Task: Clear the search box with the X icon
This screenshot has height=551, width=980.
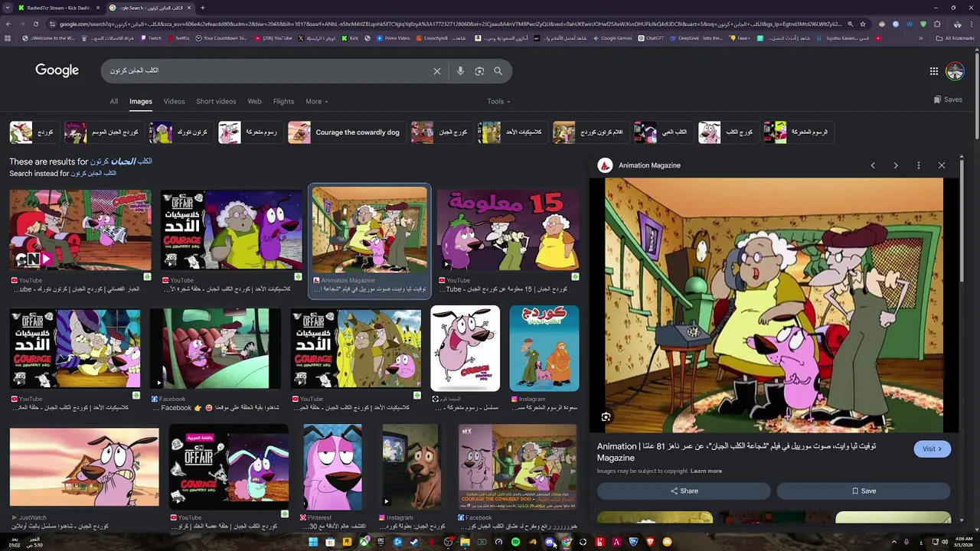Action: click(x=437, y=71)
